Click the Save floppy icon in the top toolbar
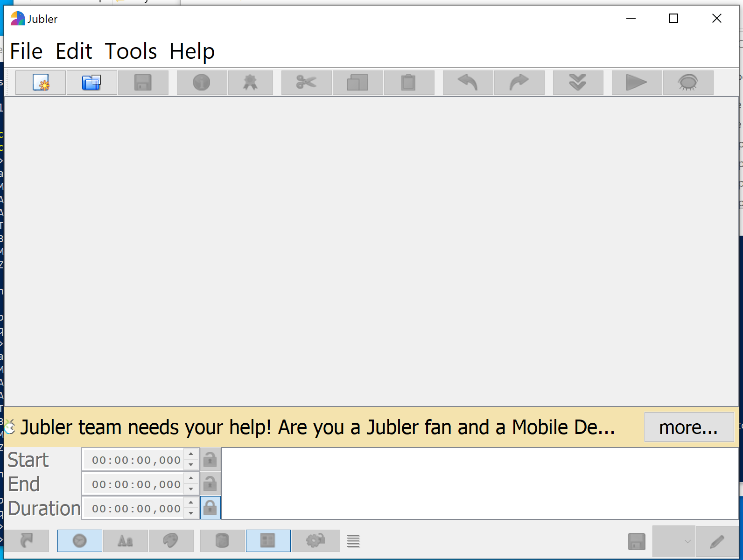The height and width of the screenshot is (560, 743). click(x=143, y=83)
